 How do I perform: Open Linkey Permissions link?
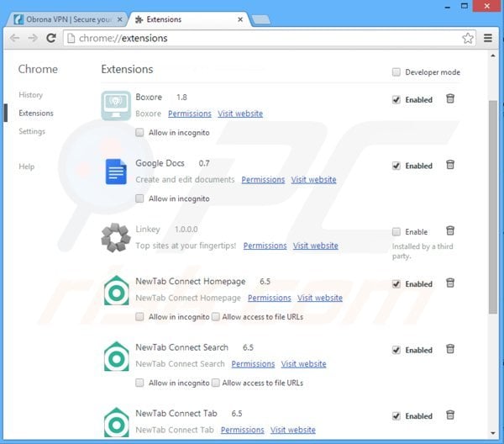click(x=265, y=246)
